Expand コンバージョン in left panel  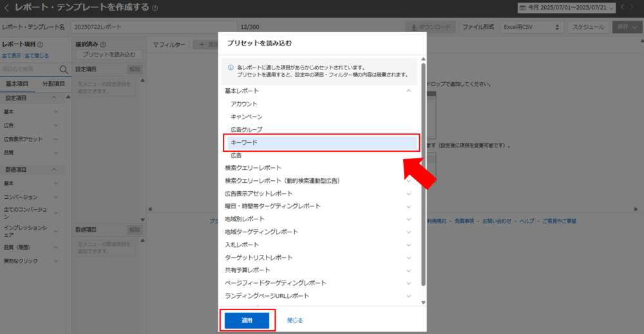tap(56, 197)
